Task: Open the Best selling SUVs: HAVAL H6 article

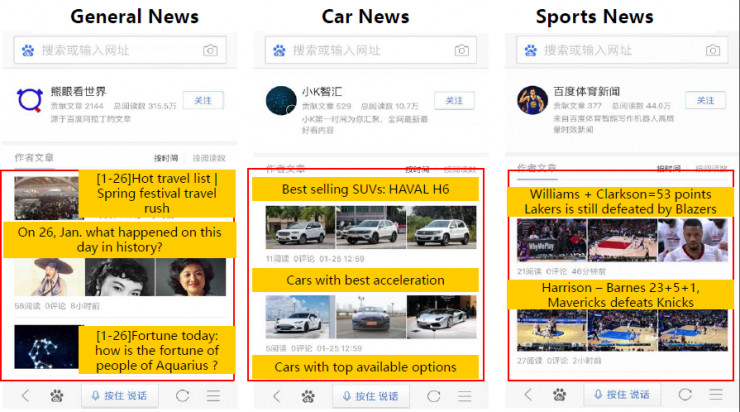Action: click(365, 189)
